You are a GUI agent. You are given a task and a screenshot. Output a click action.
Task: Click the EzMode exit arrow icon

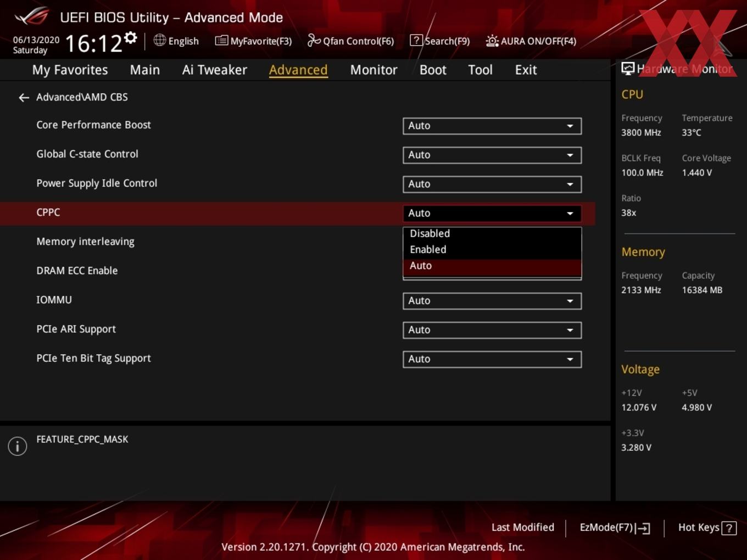643,528
